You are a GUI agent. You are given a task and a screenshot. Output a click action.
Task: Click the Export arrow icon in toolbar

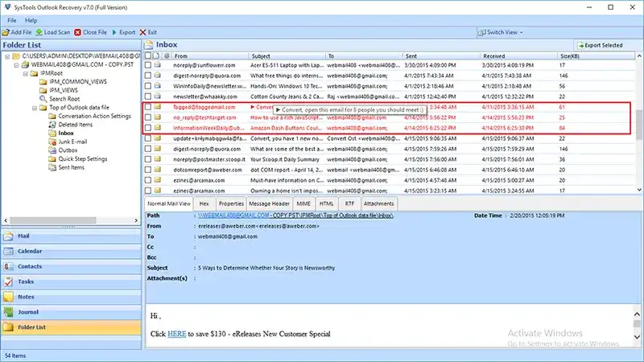click(114, 32)
